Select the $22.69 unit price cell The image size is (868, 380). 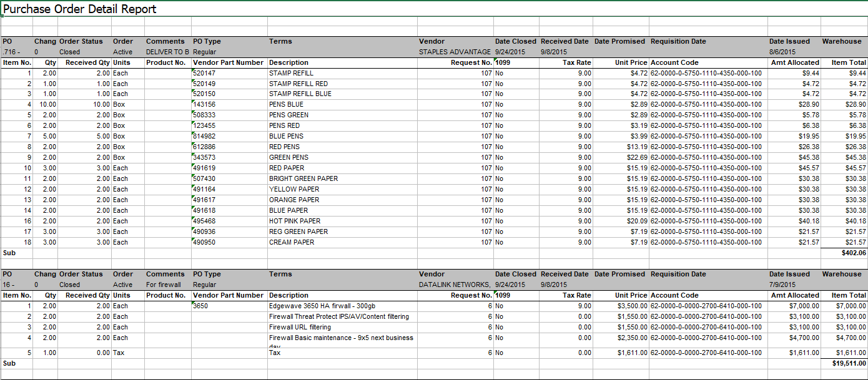coord(621,158)
